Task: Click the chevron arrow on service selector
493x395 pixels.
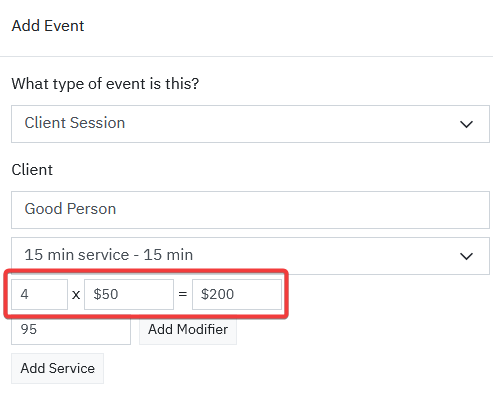Action: click(466, 256)
